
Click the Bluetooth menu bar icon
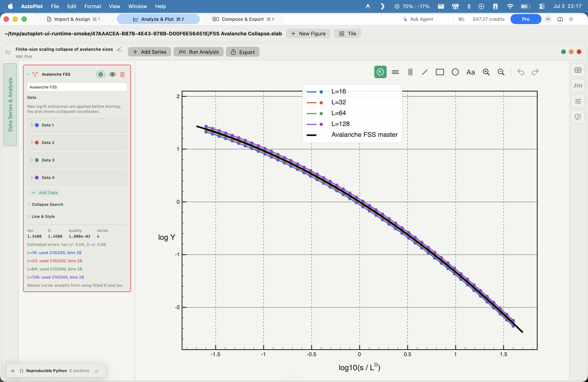tap(469, 6)
